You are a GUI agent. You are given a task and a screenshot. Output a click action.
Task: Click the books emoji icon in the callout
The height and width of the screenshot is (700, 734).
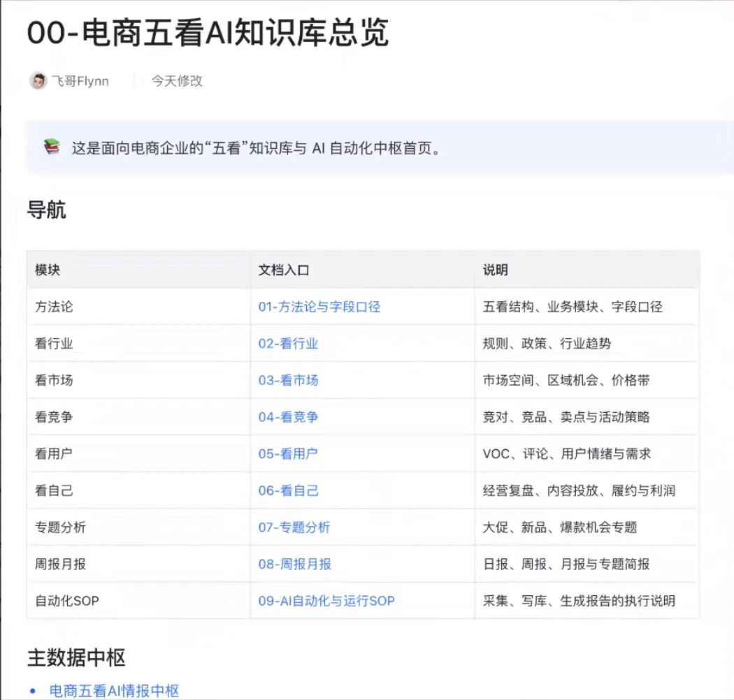(52, 147)
